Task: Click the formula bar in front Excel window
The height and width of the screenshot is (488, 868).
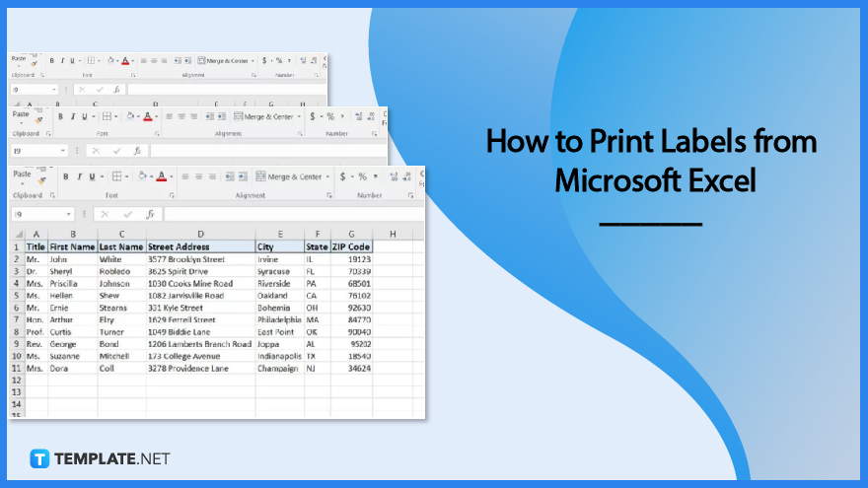Action: pos(295,214)
